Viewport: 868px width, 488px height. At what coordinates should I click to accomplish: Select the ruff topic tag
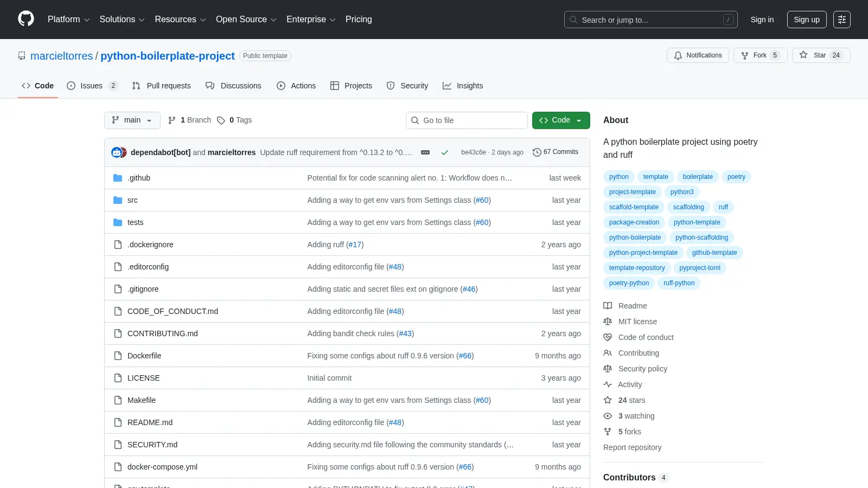[723, 207]
